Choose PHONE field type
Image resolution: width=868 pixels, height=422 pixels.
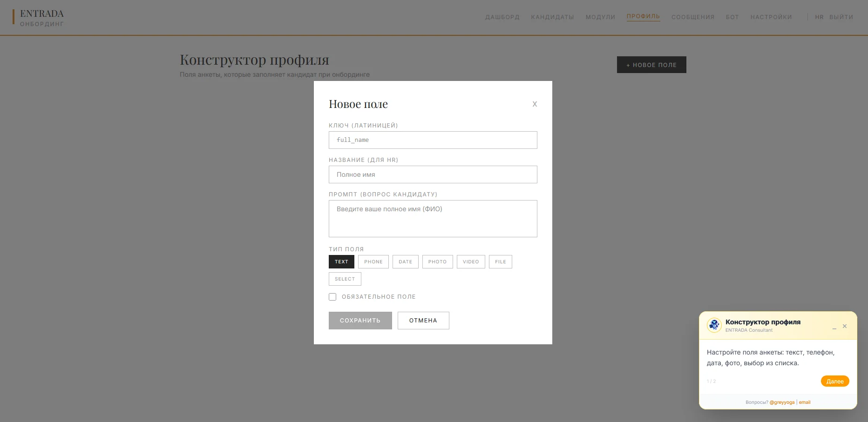click(x=373, y=262)
